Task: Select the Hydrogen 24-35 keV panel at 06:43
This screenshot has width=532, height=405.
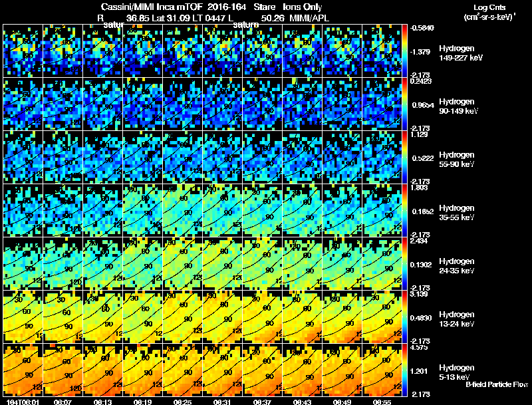Action: (303, 263)
